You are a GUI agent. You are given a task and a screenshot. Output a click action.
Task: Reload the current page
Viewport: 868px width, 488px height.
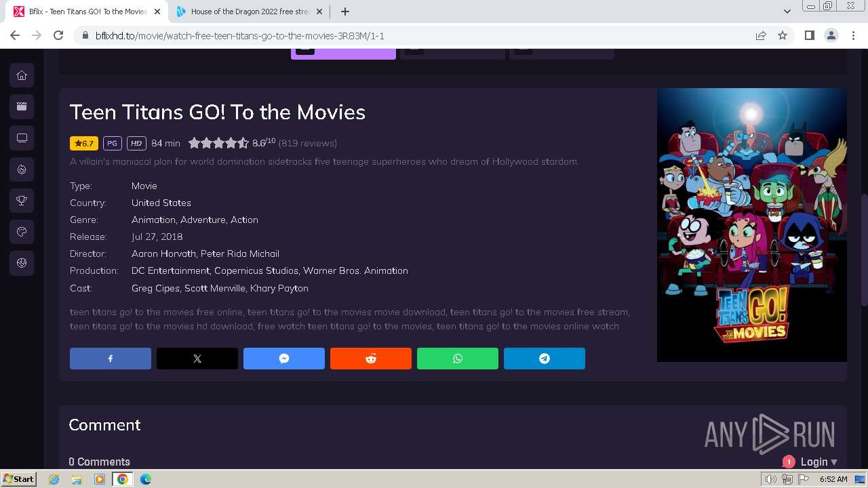(x=58, y=36)
